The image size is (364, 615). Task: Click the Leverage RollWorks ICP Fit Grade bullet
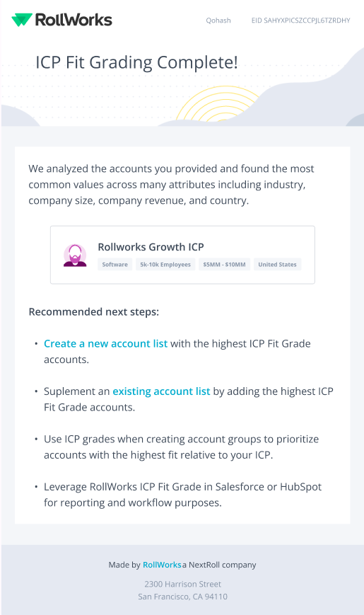click(x=182, y=495)
